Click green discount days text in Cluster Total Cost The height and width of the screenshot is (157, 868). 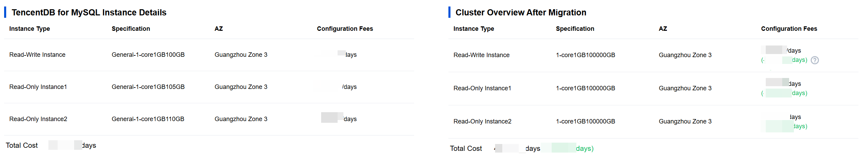coord(584,148)
